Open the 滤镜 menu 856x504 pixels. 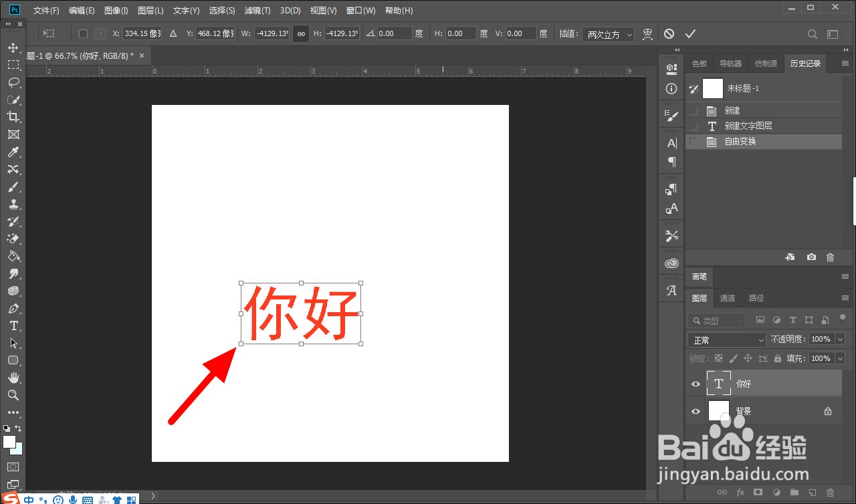click(x=257, y=10)
